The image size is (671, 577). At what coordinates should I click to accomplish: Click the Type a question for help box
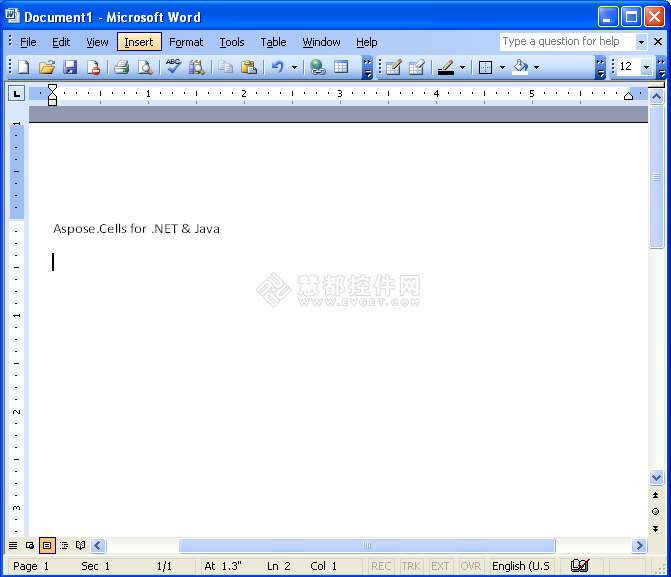point(567,42)
